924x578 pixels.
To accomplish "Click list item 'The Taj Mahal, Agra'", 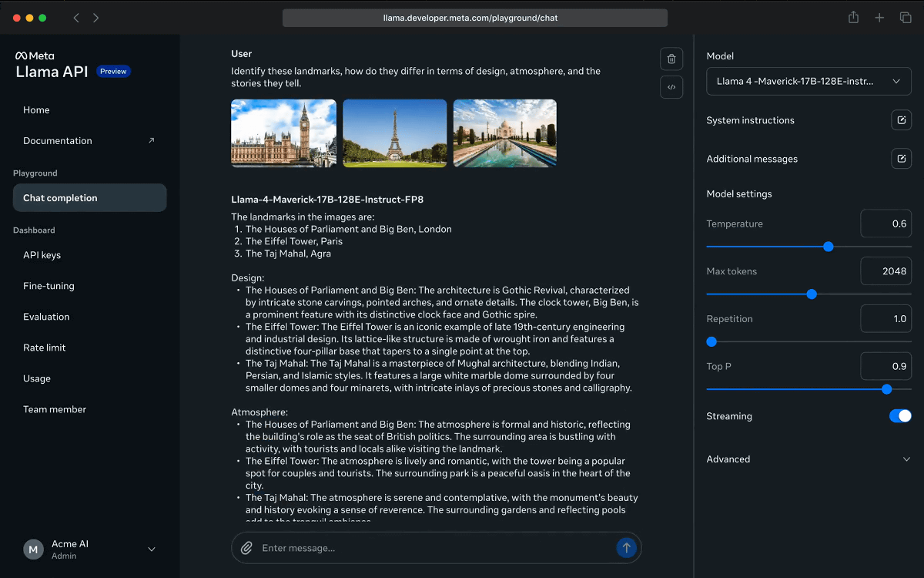I will click(x=289, y=254).
